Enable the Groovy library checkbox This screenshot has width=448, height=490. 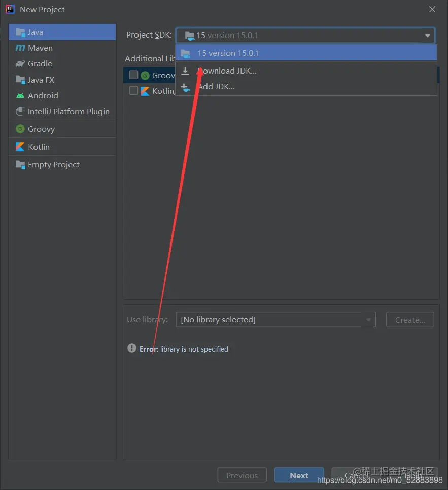133,75
